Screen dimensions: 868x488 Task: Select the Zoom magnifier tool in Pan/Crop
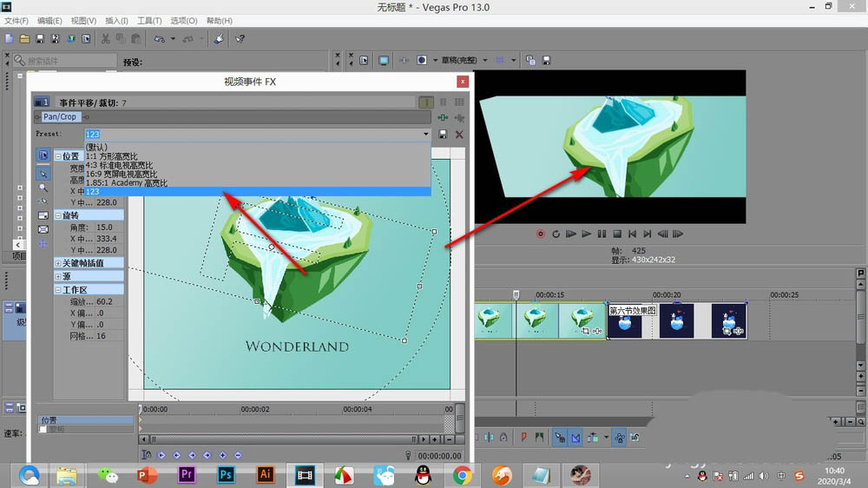coord(43,188)
